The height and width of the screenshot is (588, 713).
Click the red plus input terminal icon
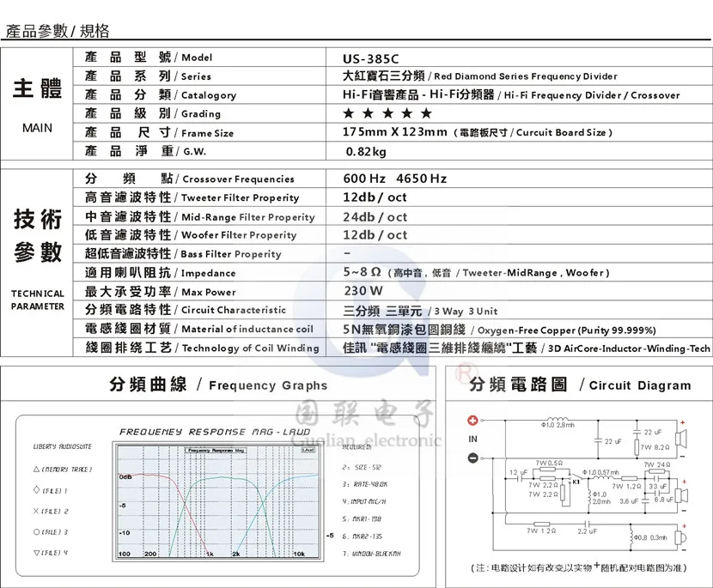[473, 421]
